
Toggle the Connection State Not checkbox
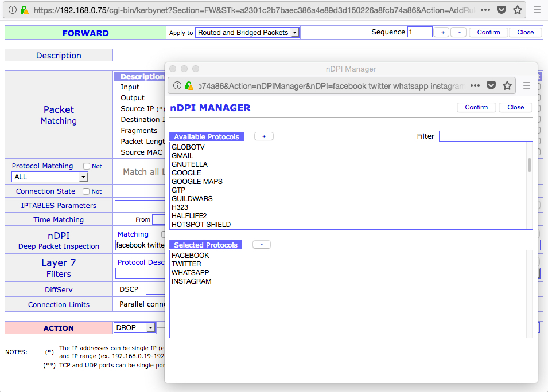pyautogui.click(x=86, y=191)
